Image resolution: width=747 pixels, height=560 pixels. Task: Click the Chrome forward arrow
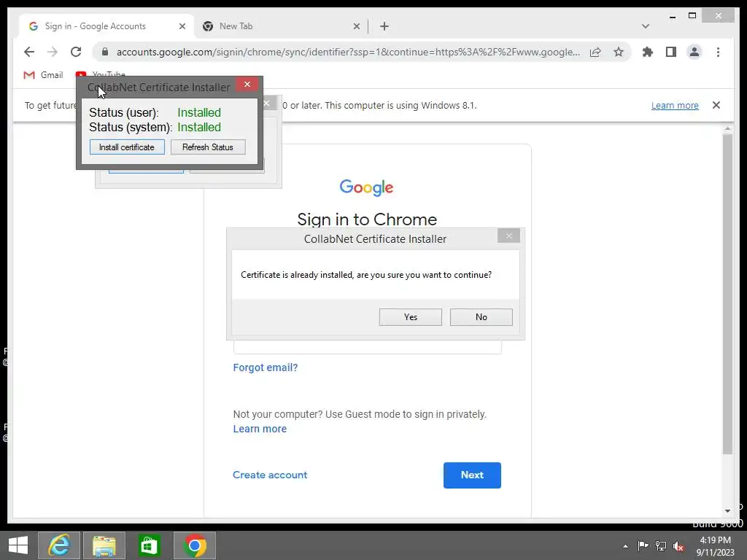tap(53, 52)
